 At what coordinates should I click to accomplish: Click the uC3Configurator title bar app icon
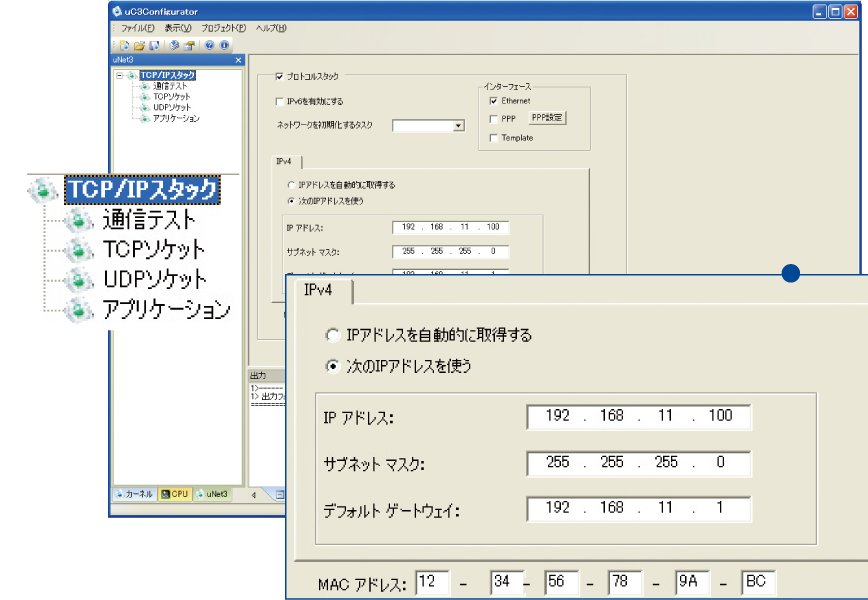(x=117, y=11)
